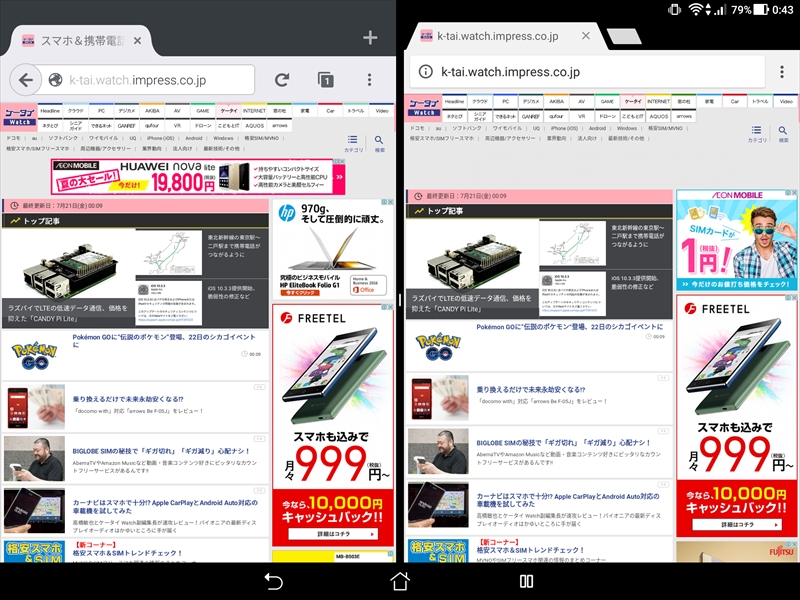Open the AKIBA tab in left browser page
This screenshot has height=600, width=800.
tap(152, 111)
